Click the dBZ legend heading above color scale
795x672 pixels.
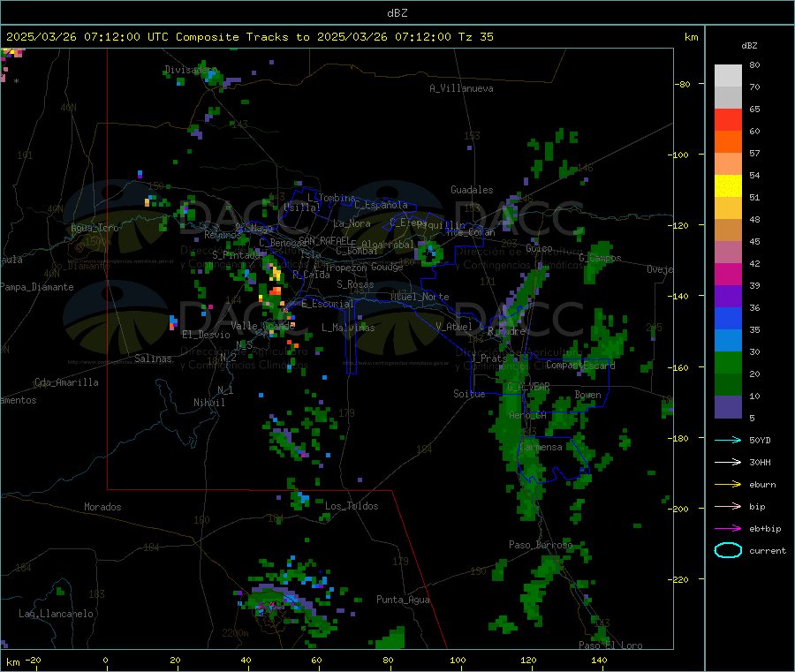pos(749,46)
